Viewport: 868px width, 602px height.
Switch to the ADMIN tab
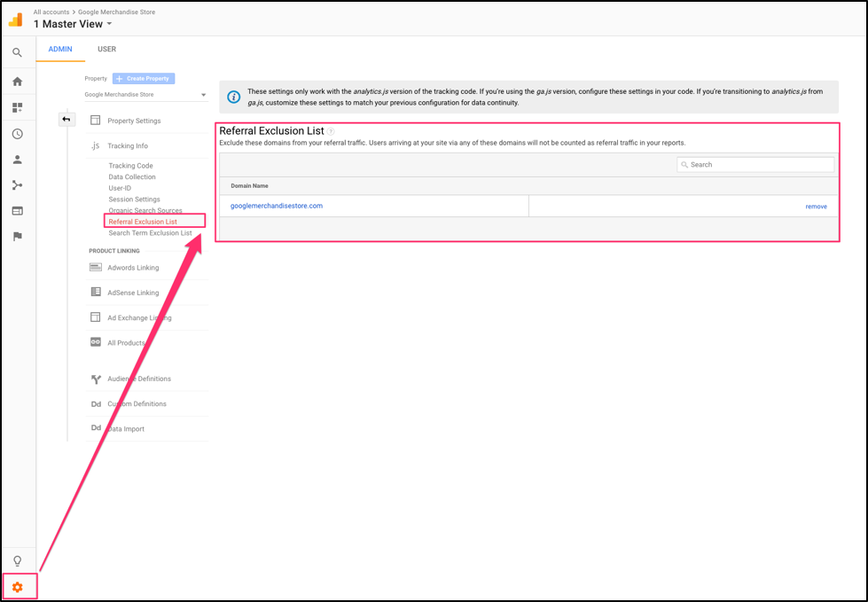coord(60,50)
